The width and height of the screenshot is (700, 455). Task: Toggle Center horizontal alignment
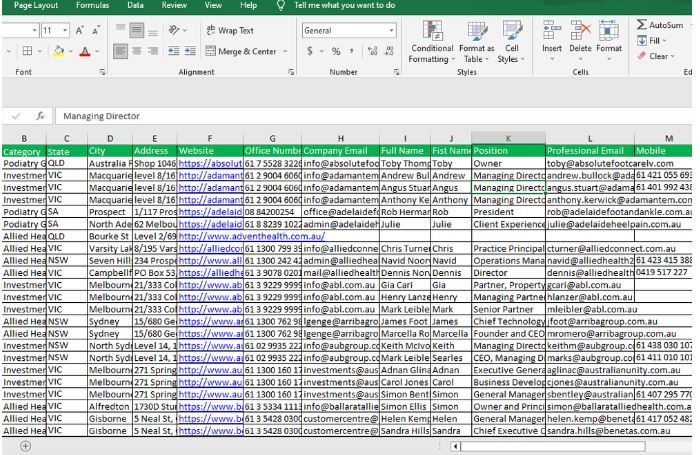click(137, 51)
